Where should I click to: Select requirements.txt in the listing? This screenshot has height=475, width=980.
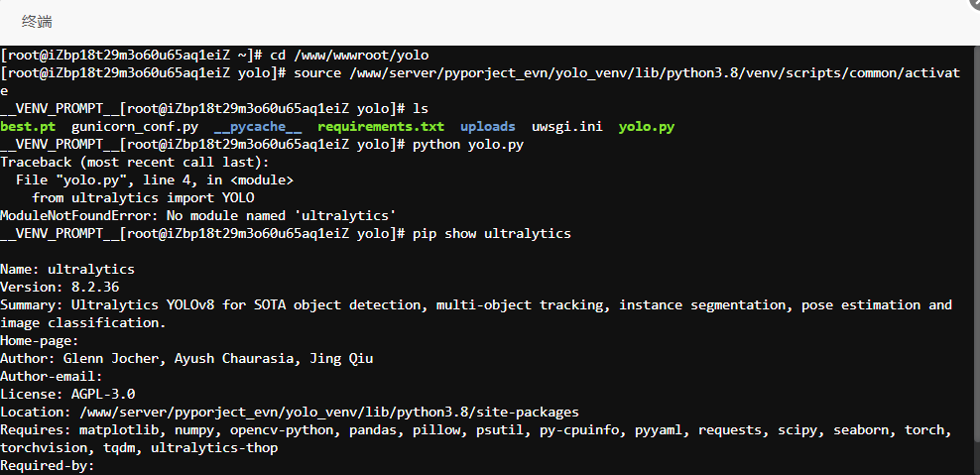coord(381,127)
